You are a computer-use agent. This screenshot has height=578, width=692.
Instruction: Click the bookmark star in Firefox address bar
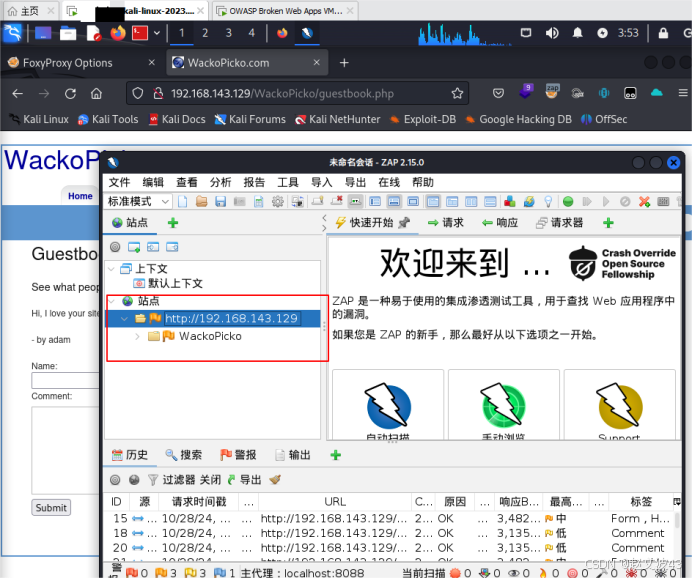tap(457, 94)
